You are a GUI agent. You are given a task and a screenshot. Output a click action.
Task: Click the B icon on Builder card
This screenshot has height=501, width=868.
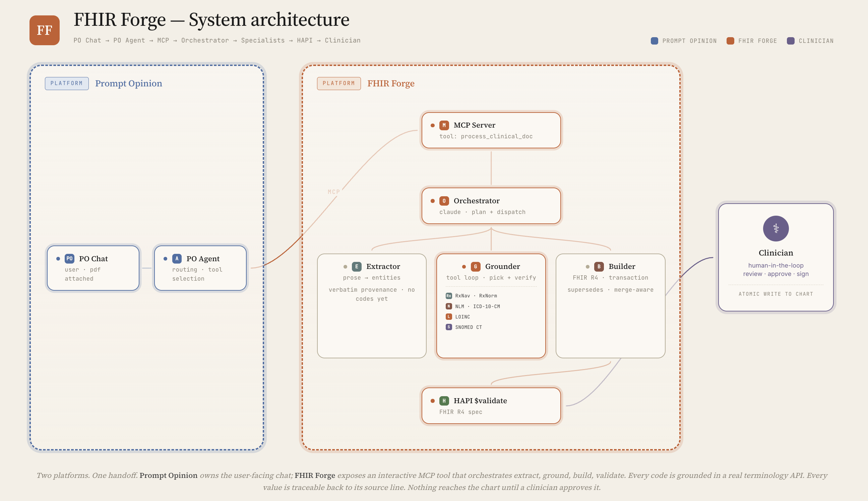pos(599,267)
